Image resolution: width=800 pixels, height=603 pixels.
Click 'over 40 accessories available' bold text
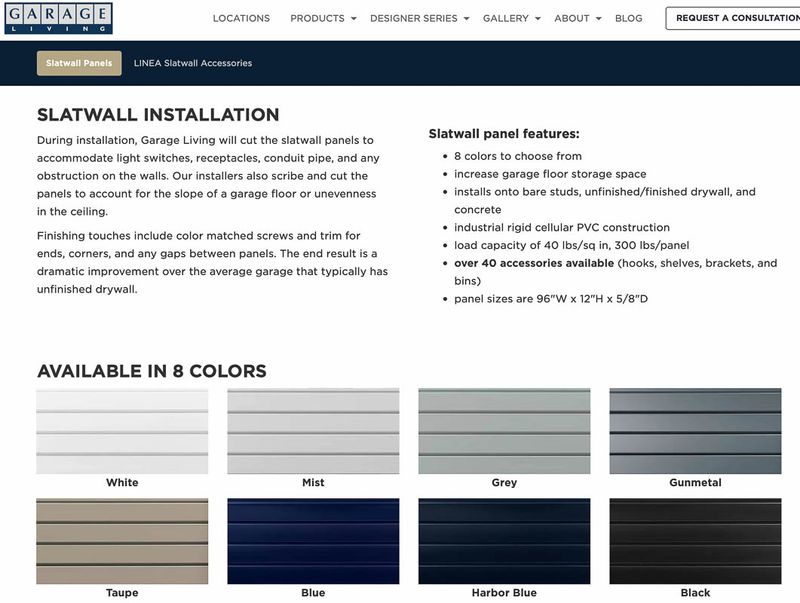point(534,263)
